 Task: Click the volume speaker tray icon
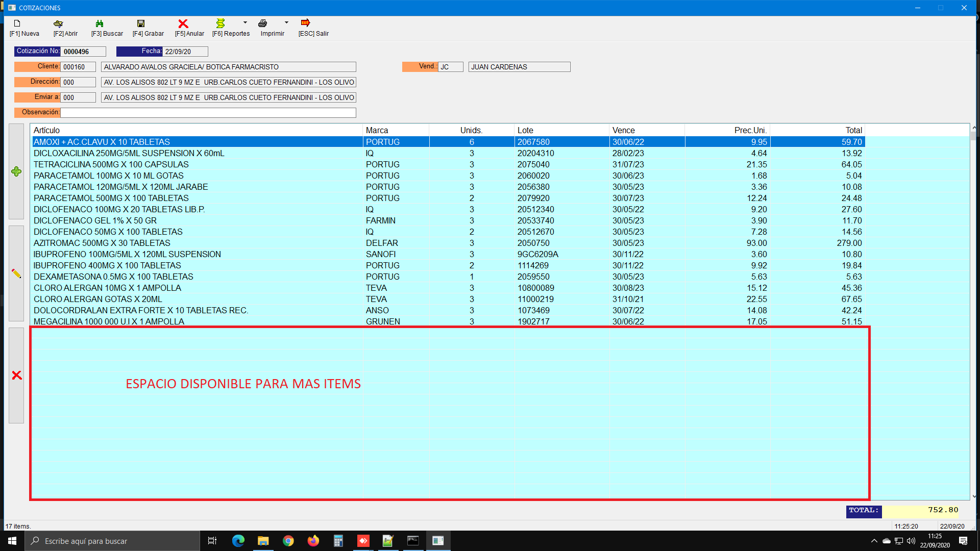coord(911,541)
